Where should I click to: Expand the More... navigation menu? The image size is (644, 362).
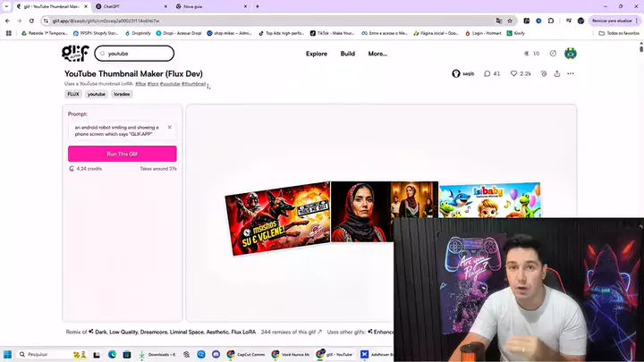(377, 54)
